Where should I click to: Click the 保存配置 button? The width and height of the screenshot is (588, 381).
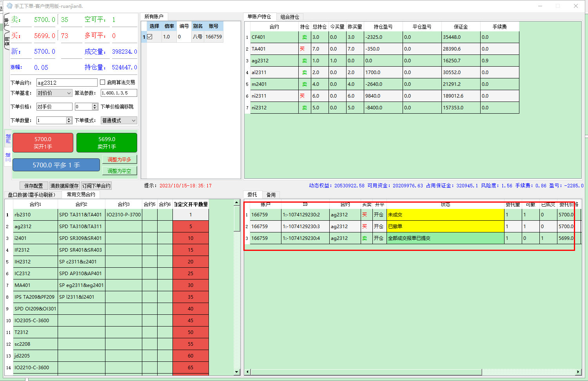(34, 186)
